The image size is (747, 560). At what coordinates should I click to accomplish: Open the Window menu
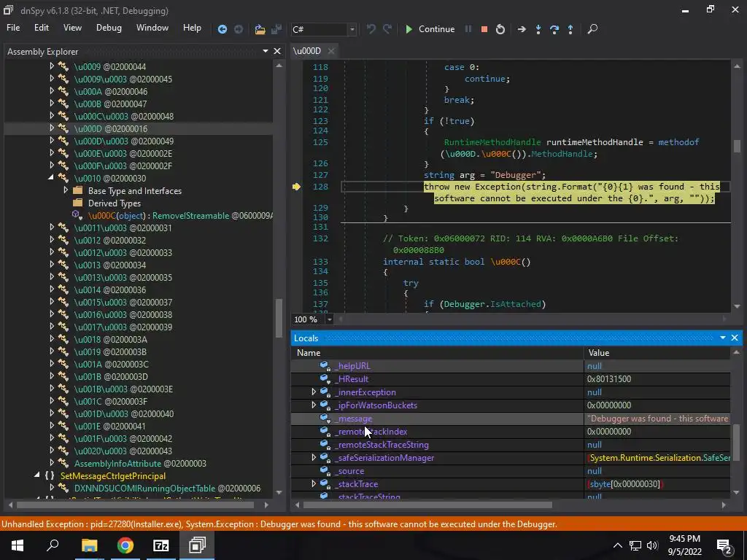pos(152,28)
